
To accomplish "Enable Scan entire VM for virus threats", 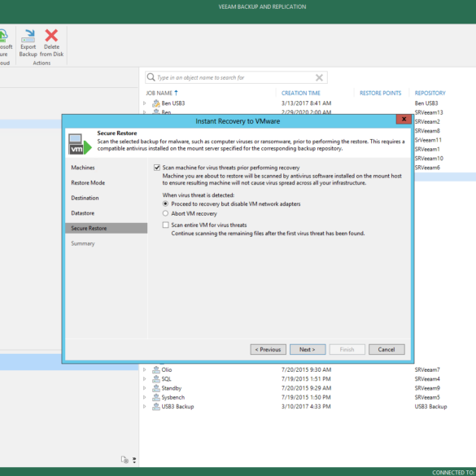I will [165, 225].
